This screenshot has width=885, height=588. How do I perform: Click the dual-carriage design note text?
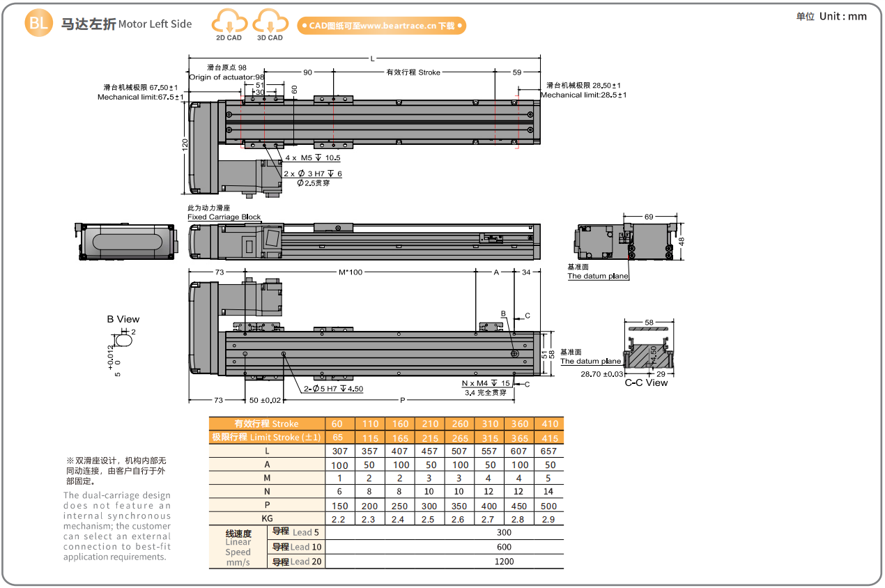click(x=117, y=526)
